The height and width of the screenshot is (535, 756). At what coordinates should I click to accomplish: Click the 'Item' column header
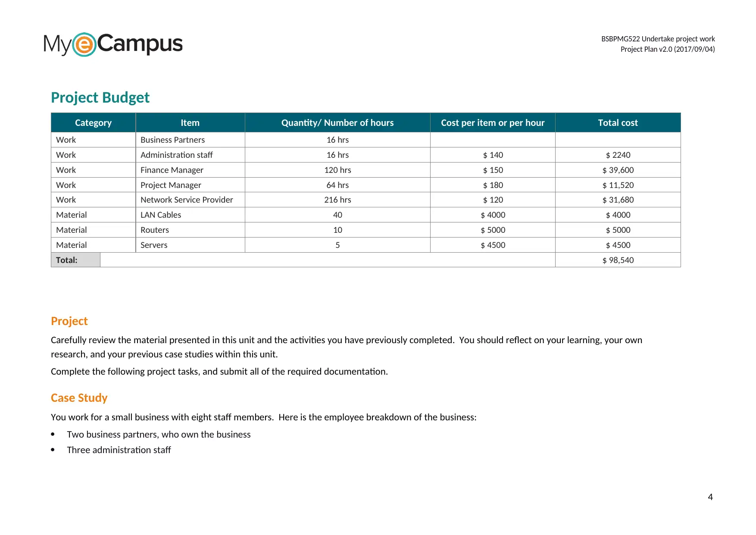[x=190, y=122]
